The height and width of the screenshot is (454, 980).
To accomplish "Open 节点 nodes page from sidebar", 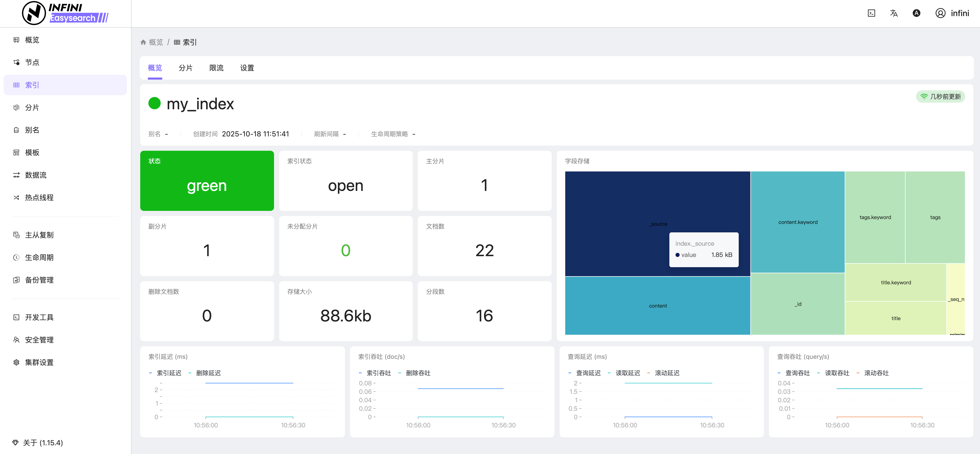I will pos(32,62).
